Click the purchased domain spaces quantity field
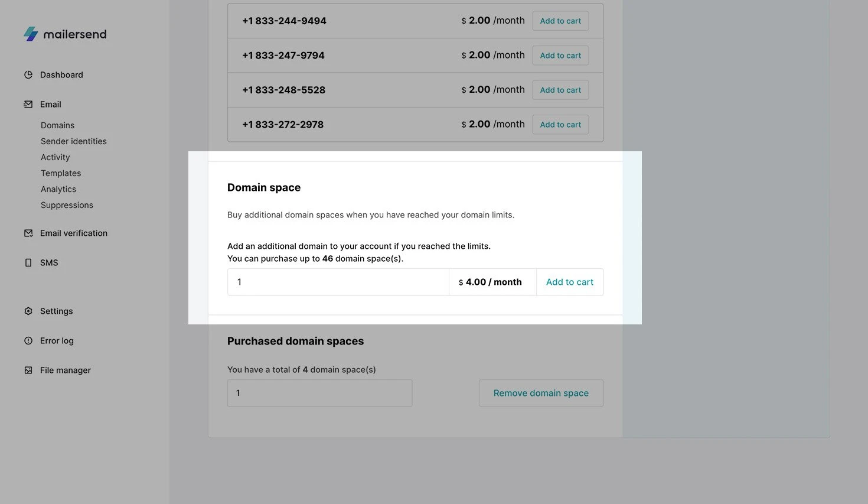Viewport: 868px width, 504px height. click(x=319, y=394)
